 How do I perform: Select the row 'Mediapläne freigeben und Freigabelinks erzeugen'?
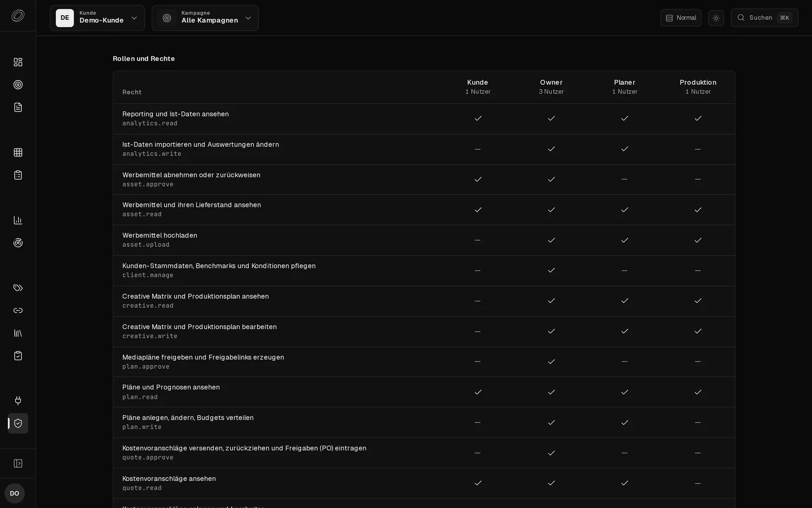(x=424, y=362)
